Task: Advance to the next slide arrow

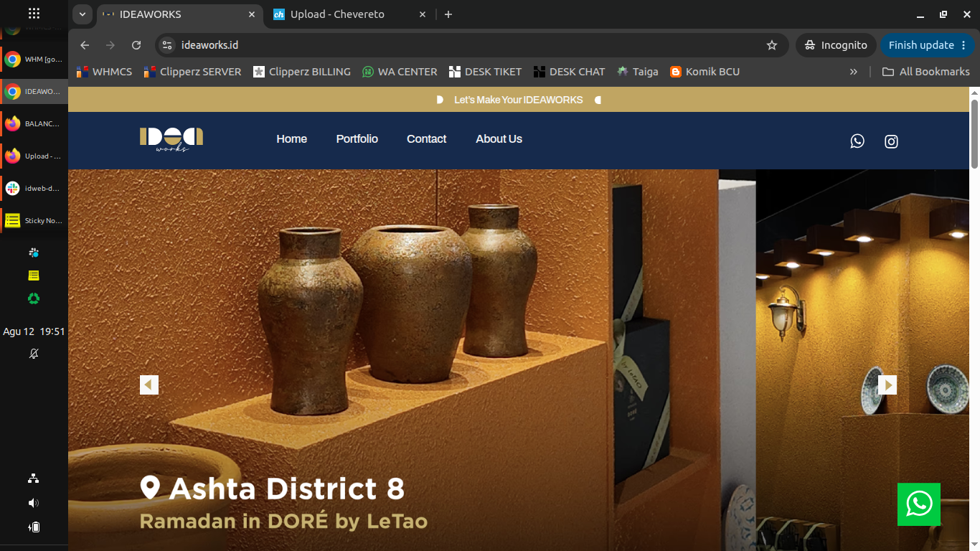Action: pyautogui.click(x=887, y=385)
